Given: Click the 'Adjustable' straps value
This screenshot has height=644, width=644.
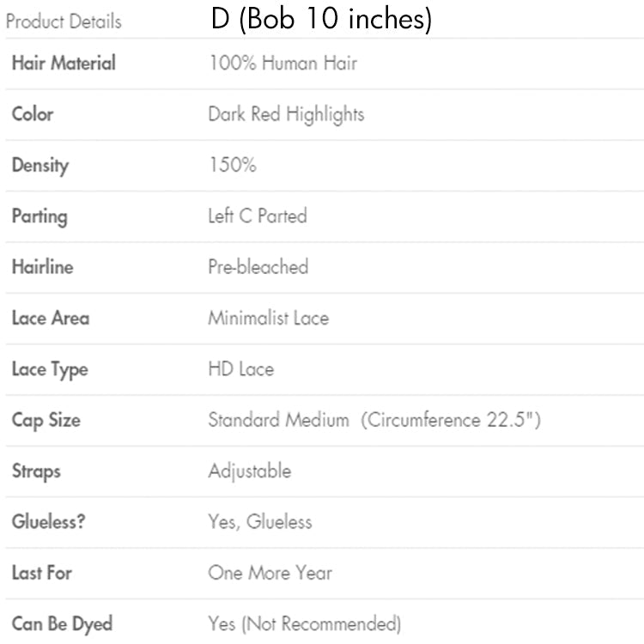Looking at the screenshot, I should click(249, 471).
